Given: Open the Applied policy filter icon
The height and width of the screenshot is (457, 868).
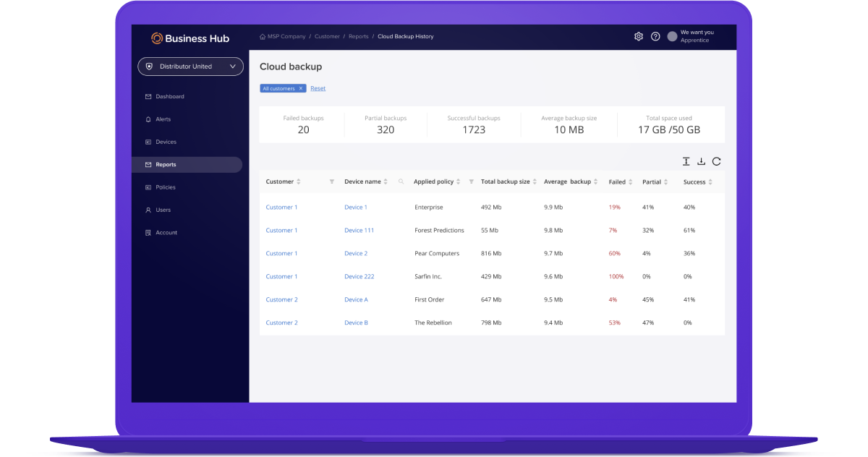Looking at the screenshot, I should tap(472, 182).
